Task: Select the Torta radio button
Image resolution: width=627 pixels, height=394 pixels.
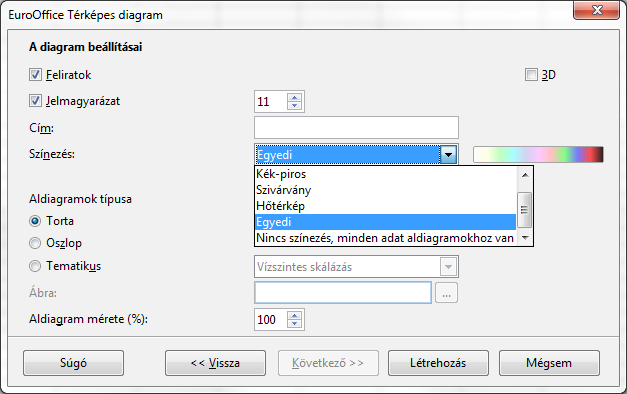Action: click(35, 221)
